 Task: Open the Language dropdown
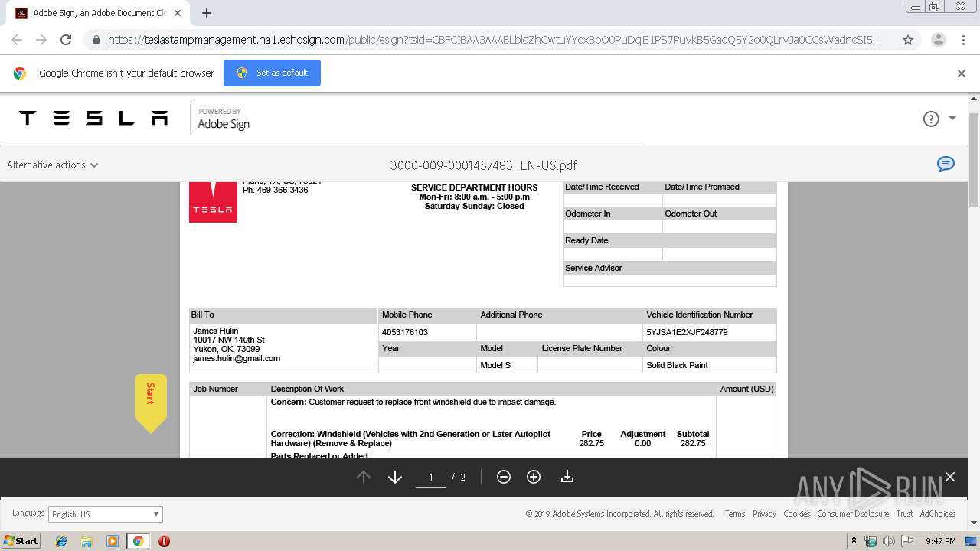tap(106, 514)
